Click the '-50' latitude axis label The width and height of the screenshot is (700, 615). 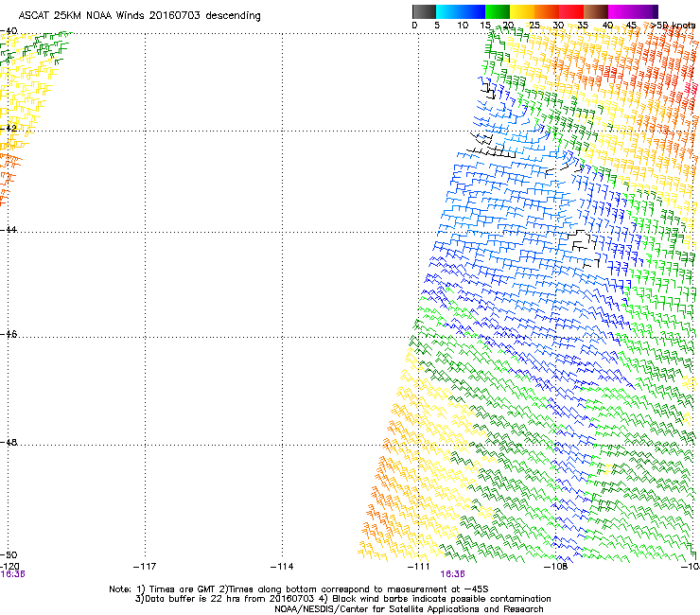(x=9, y=554)
